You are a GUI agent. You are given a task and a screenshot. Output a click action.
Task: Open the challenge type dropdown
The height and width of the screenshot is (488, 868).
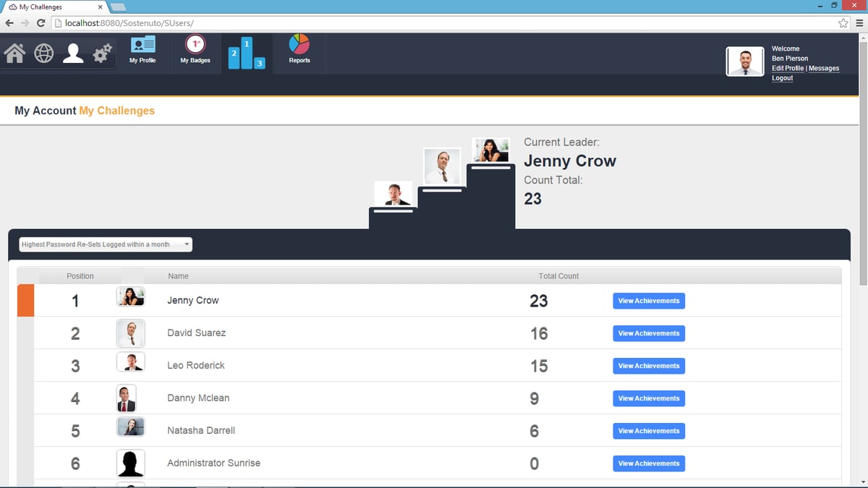click(x=106, y=244)
